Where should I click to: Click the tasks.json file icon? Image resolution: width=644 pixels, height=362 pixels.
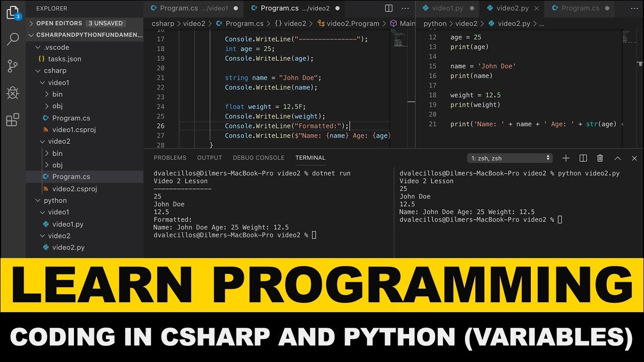click(x=42, y=59)
